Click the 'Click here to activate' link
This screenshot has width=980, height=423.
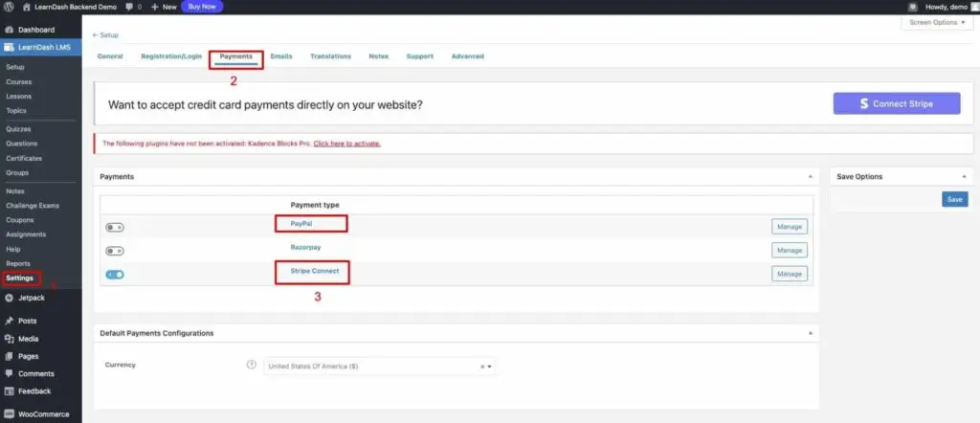pyautogui.click(x=346, y=144)
